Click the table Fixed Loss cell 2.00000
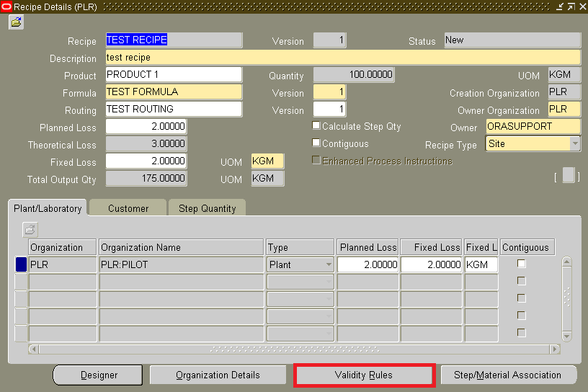This screenshot has width=588, height=392. click(x=431, y=264)
